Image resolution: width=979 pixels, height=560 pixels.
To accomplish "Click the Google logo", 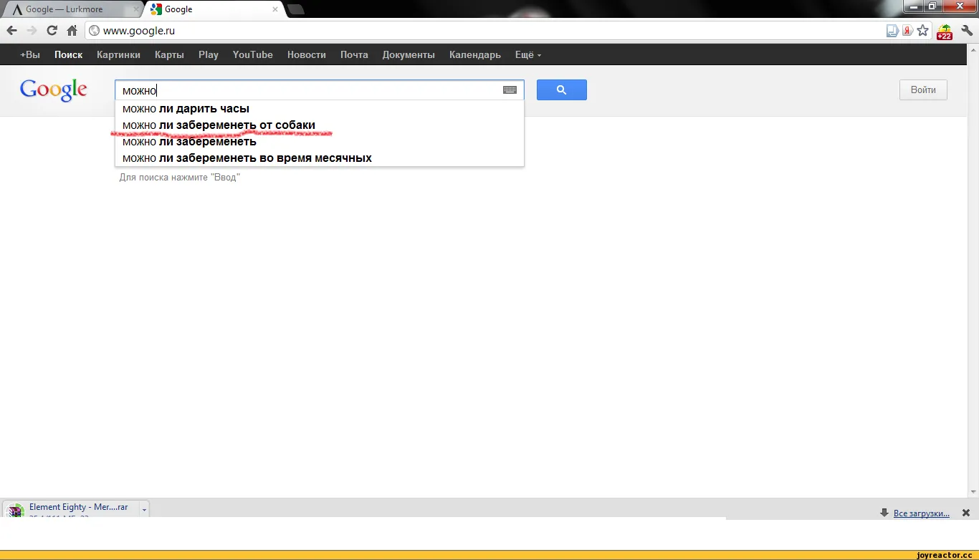I will (54, 90).
